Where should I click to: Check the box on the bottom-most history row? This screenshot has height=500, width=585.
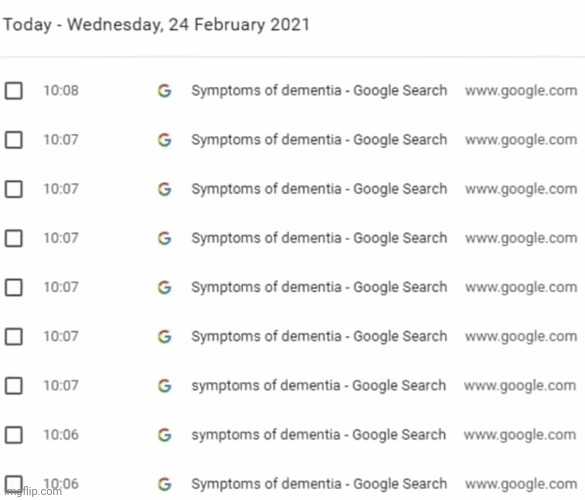coord(13,484)
